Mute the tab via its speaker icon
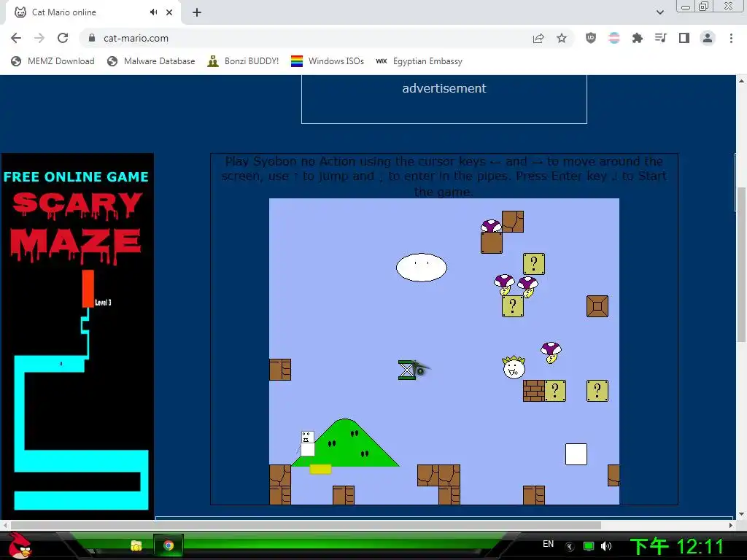This screenshot has width=747, height=560. tap(153, 12)
